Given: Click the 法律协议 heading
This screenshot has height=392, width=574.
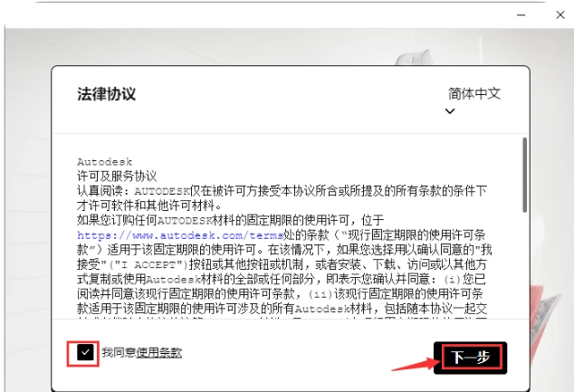Looking at the screenshot, I should tap(107, 93).
